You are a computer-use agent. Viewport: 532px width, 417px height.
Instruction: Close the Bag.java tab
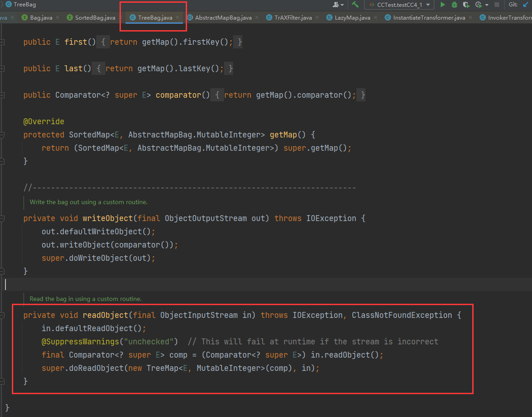[x=57, y=17]
